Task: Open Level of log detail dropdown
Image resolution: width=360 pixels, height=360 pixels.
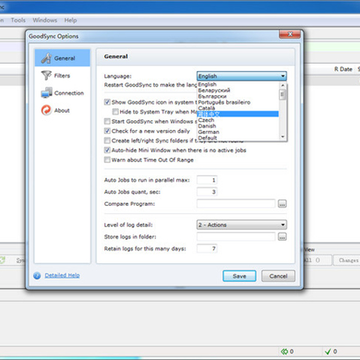Action: [x=242, y=225]
